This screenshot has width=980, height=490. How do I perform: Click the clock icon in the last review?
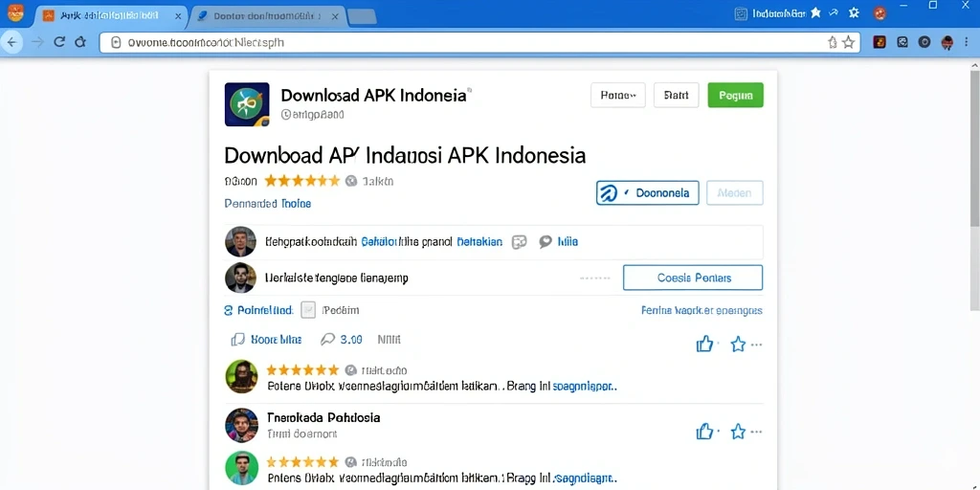click(x=350, y=462)
